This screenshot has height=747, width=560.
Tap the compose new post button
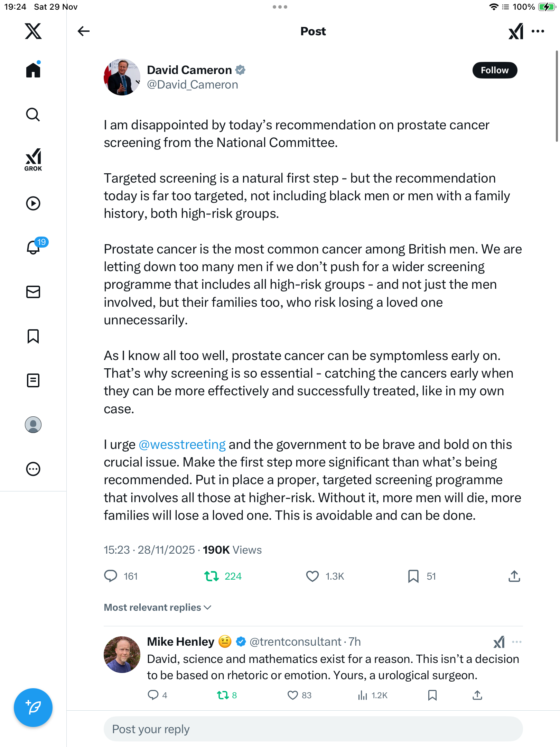pos(33,707)
